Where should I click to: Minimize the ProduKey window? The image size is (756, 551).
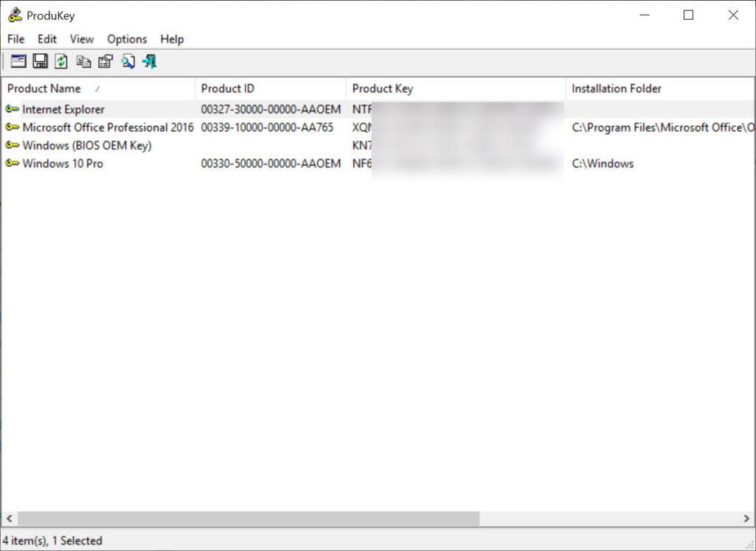click(645, 15)
